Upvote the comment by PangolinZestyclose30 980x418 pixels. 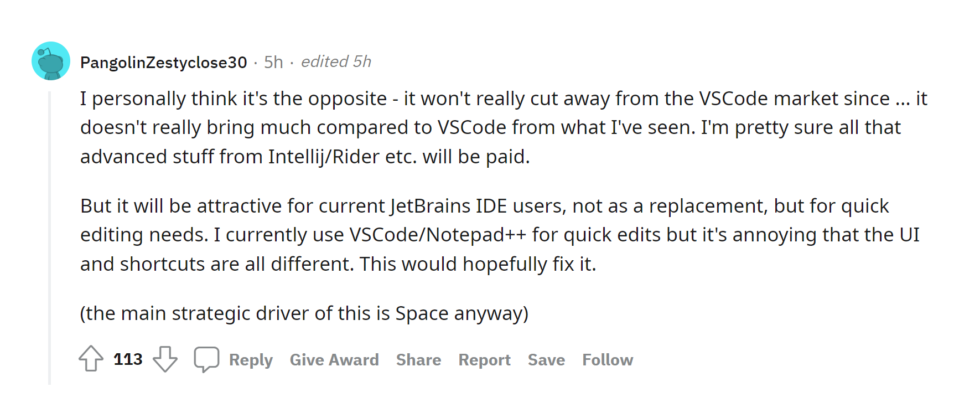click(91, 359)
